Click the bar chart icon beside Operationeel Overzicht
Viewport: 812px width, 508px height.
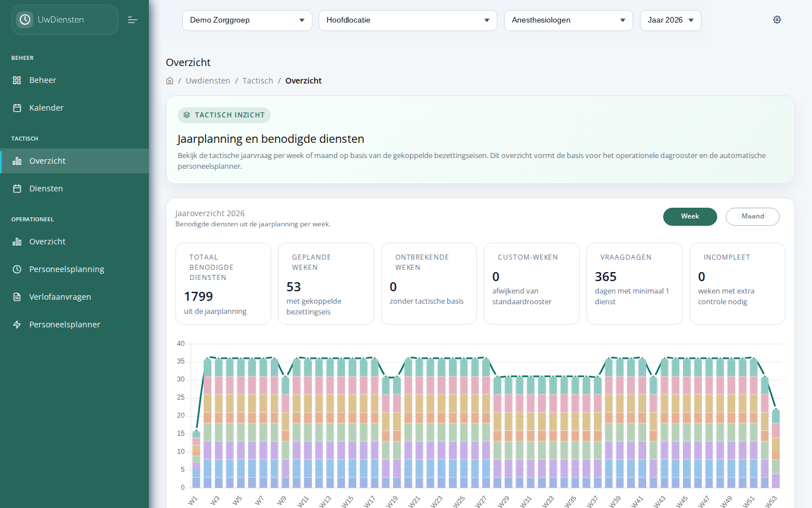pos(17,242)
